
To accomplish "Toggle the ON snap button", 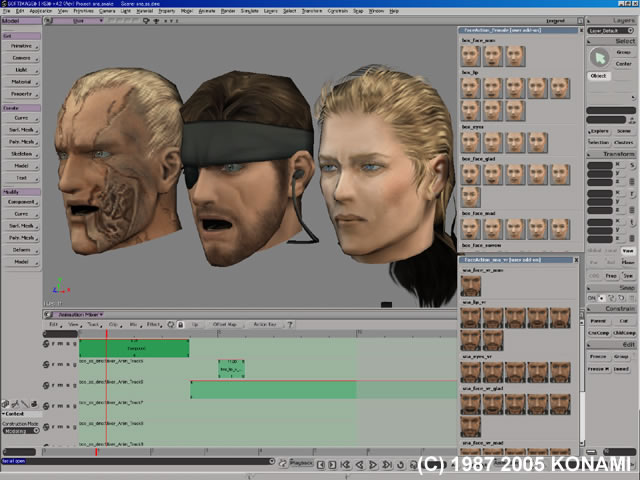I will [x=591, y=298].
